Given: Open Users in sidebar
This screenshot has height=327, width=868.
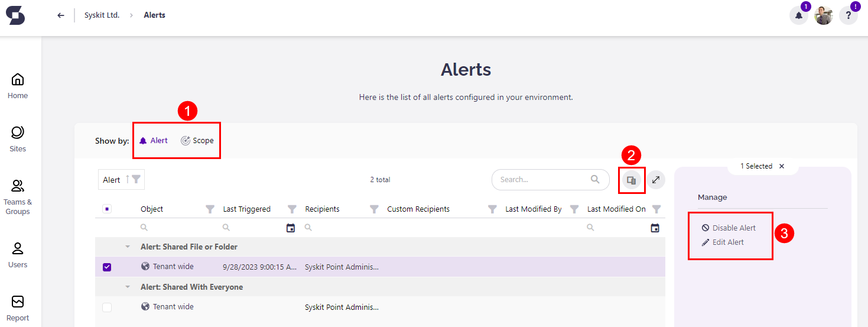Looking at the screenshot, I should click(x=18, y=255).
